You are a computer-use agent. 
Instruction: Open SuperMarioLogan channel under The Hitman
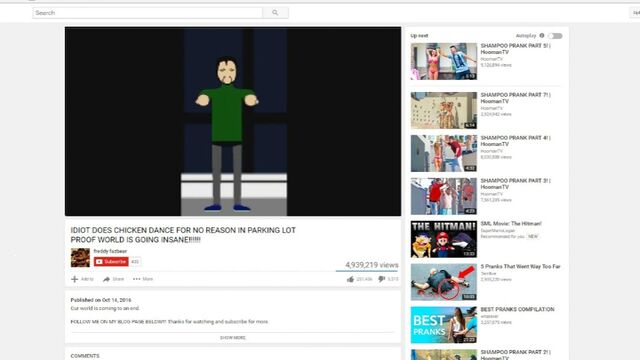click(x=498, y=231)
